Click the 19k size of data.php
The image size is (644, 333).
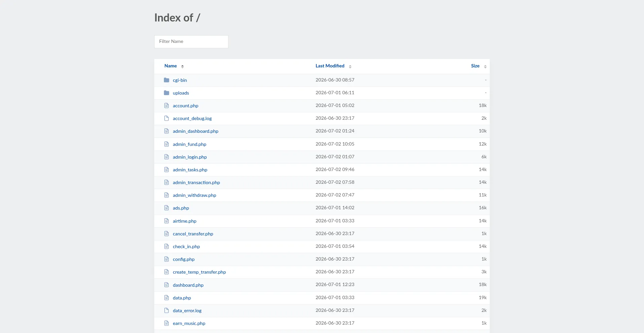pos(482,297)
